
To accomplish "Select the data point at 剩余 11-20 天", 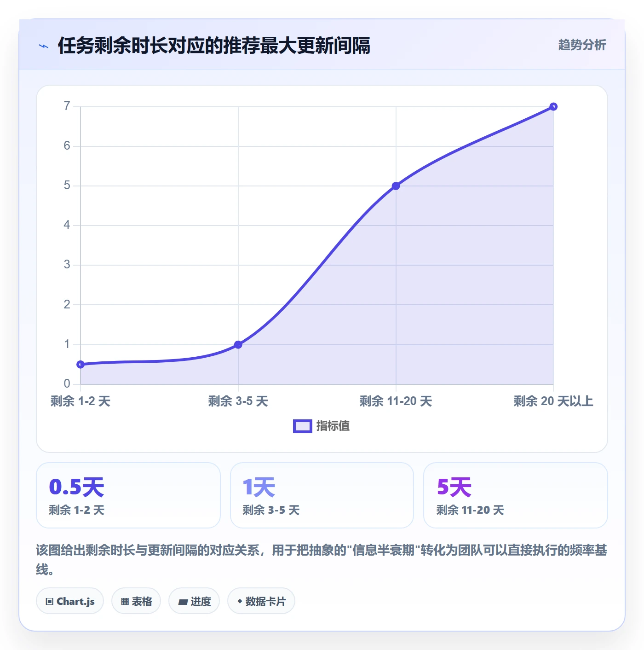I will coord(396,186).
